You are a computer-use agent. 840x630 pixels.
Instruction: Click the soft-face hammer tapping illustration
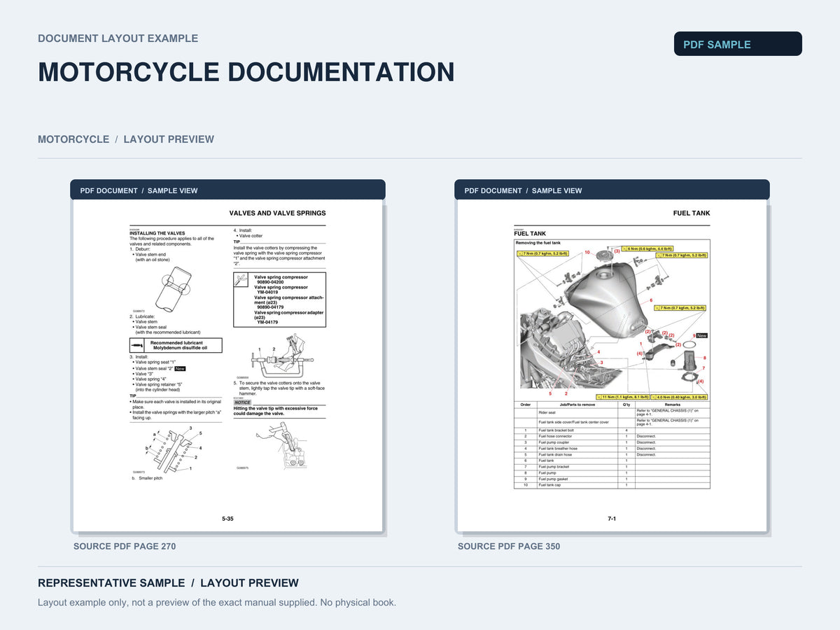tap(283, 445)
